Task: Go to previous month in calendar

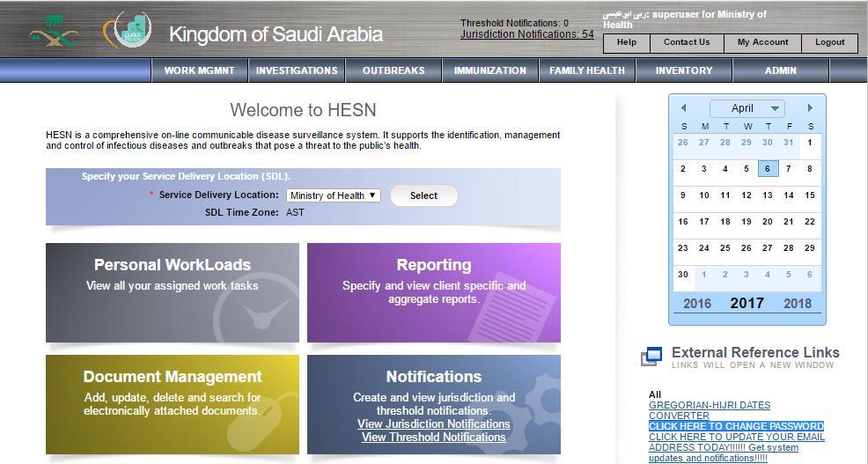Action: coord(684,108)
